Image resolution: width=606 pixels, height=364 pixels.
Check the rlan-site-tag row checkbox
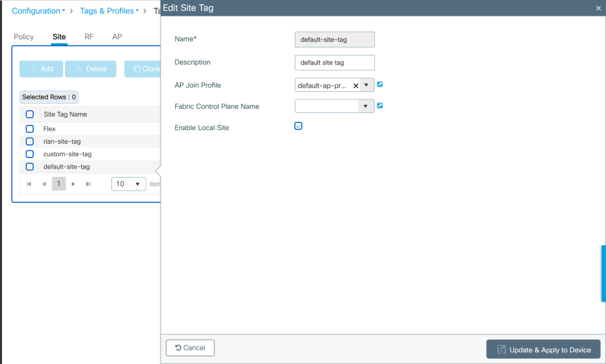[x=30, y=141]
